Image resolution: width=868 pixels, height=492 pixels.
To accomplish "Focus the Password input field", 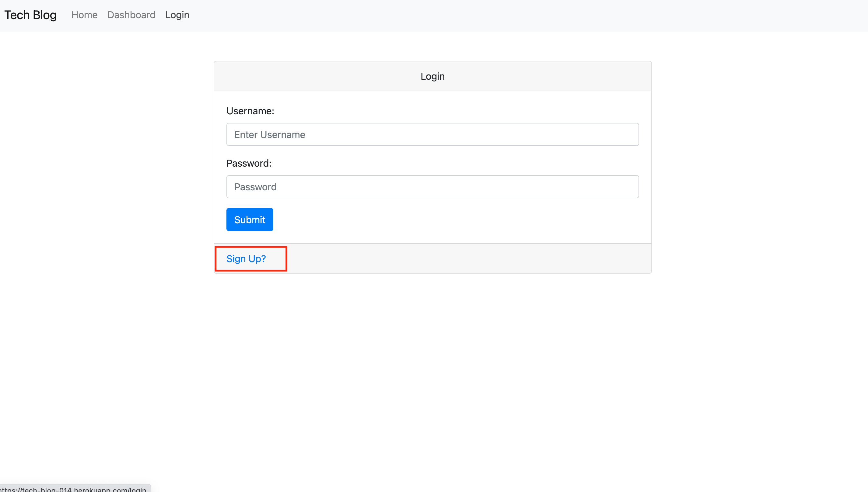I will point(432,186).
